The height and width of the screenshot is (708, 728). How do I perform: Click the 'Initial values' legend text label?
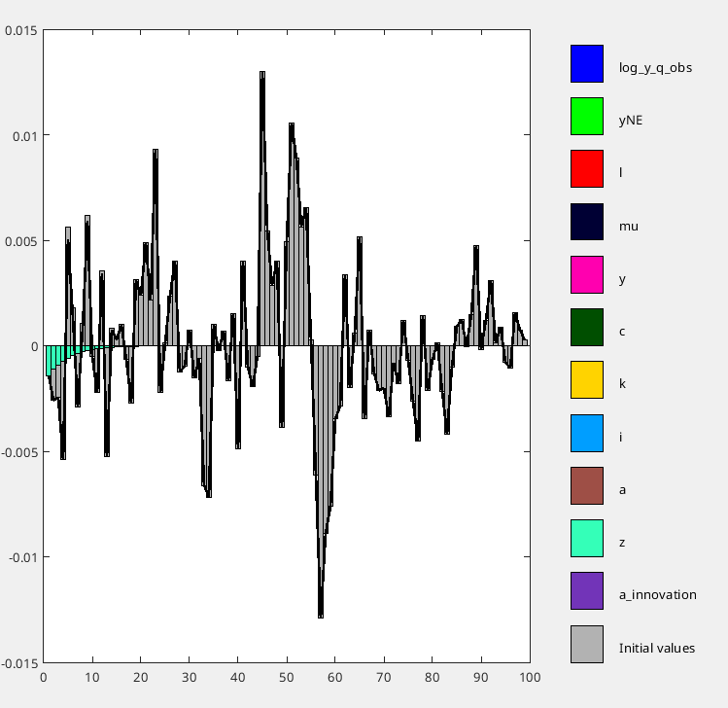coord(656,647)
